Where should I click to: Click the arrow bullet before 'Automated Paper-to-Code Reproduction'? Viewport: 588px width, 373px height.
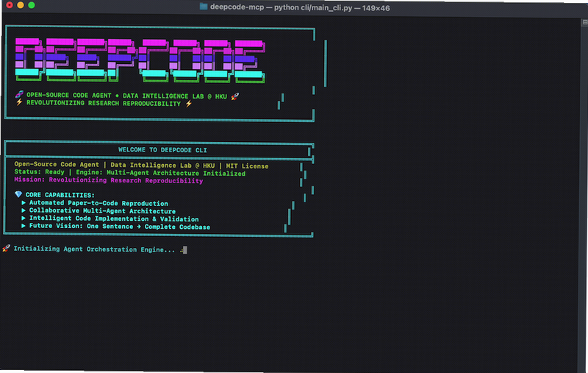24,202
